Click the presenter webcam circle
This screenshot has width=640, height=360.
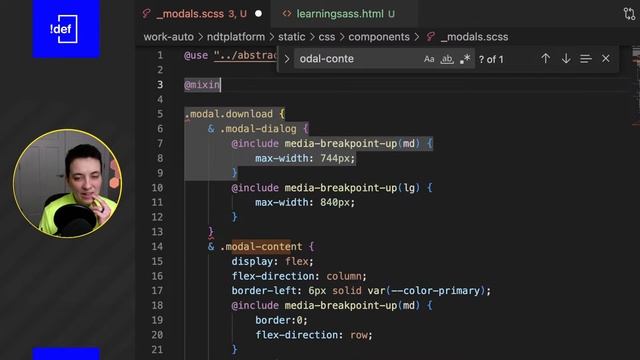(67, 183)
